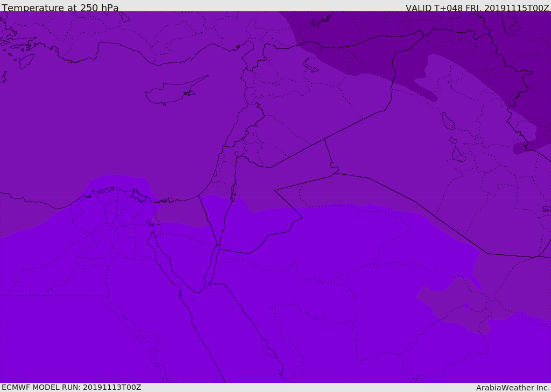Screen dimensions: 551x392
Task: Click the 'VALID T+048 FRI. 20191115T00Z' label
Action: click(477, 8)
